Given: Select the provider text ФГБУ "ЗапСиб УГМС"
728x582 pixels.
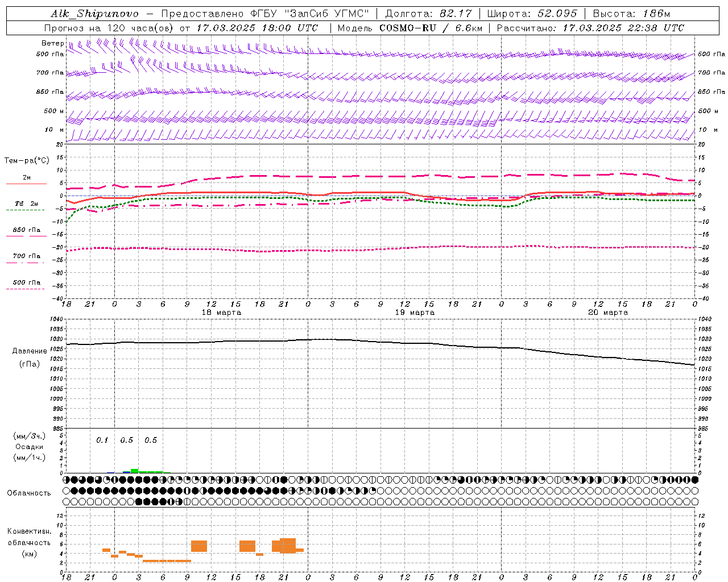Looking at the screenshot, I should [309, 14].
